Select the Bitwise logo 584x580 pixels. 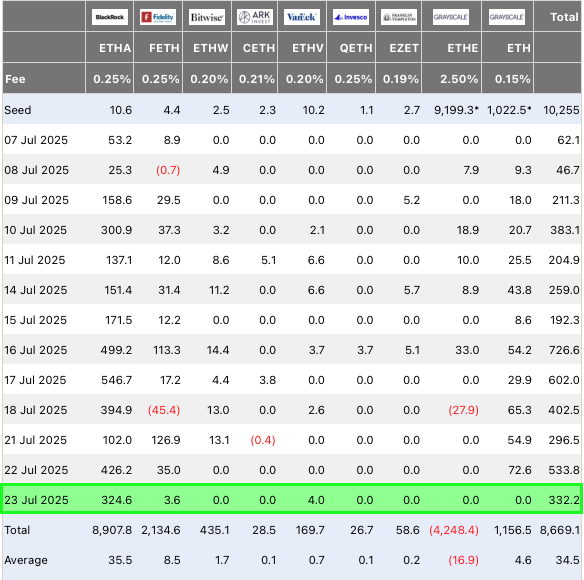click(207, 17)
